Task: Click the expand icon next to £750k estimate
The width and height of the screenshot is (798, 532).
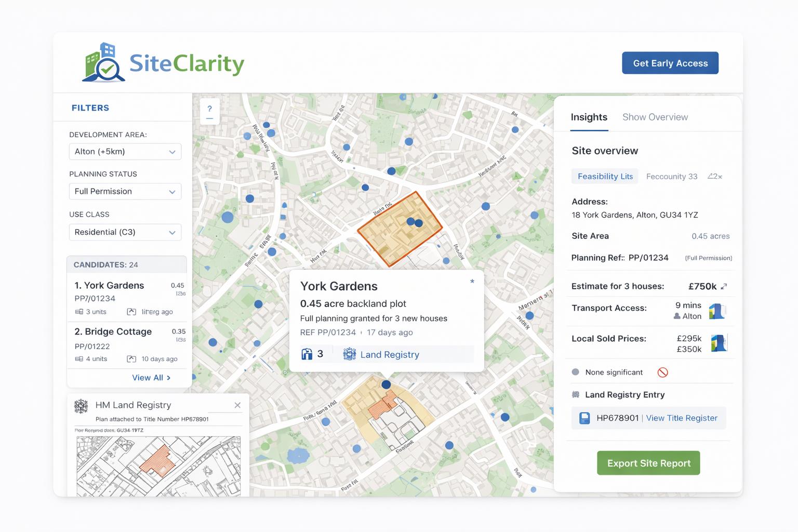Action: pyautogui.click(x=724, y=286)
